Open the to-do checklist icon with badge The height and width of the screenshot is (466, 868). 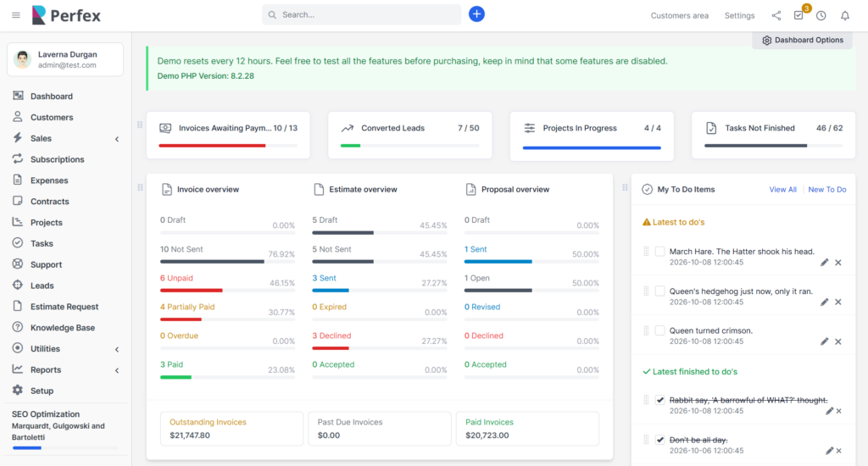(x=798, y=15)
